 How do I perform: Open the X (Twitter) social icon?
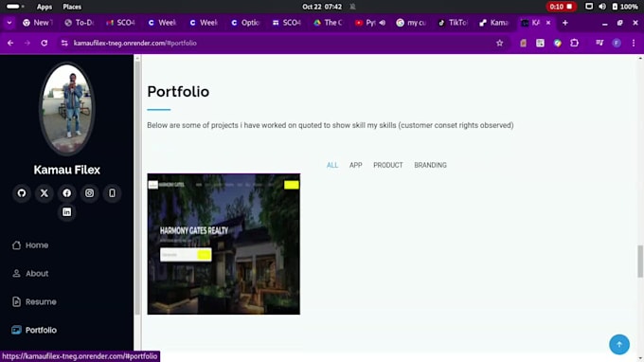[45, 193]
